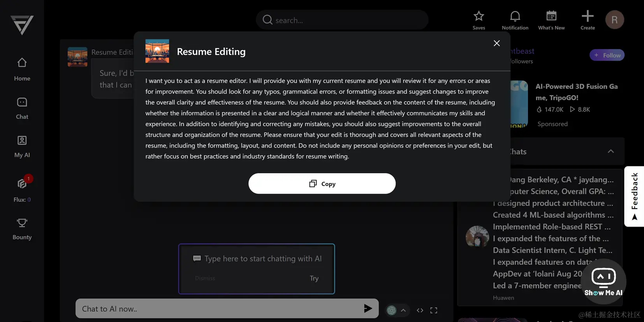This screenshot has height=322, width=644.
Task: Focus the top search field
Action: [x=342, y=20]
